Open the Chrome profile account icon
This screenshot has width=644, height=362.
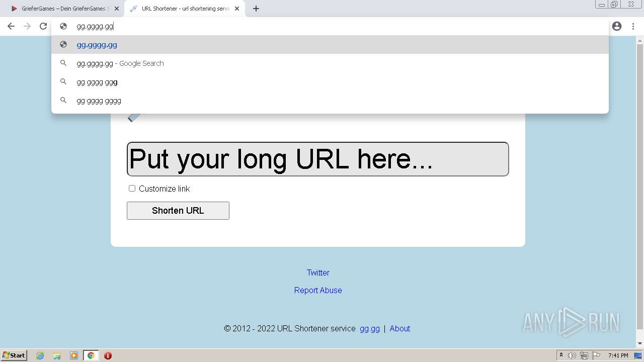point(617,26)
